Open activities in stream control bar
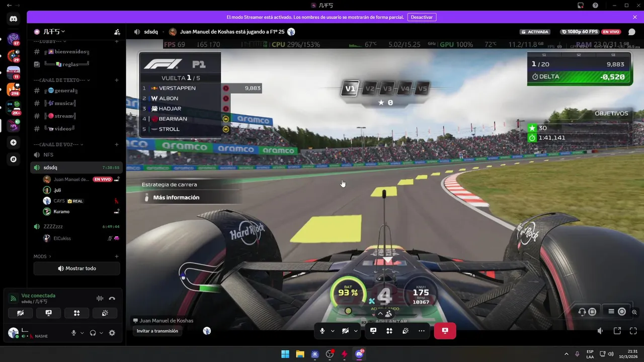Viewport: 644px width, 362px height. tap(389, 331)
